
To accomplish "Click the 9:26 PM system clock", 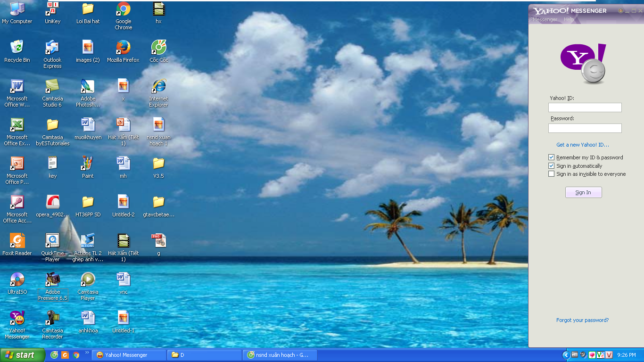I will [627, 355].
